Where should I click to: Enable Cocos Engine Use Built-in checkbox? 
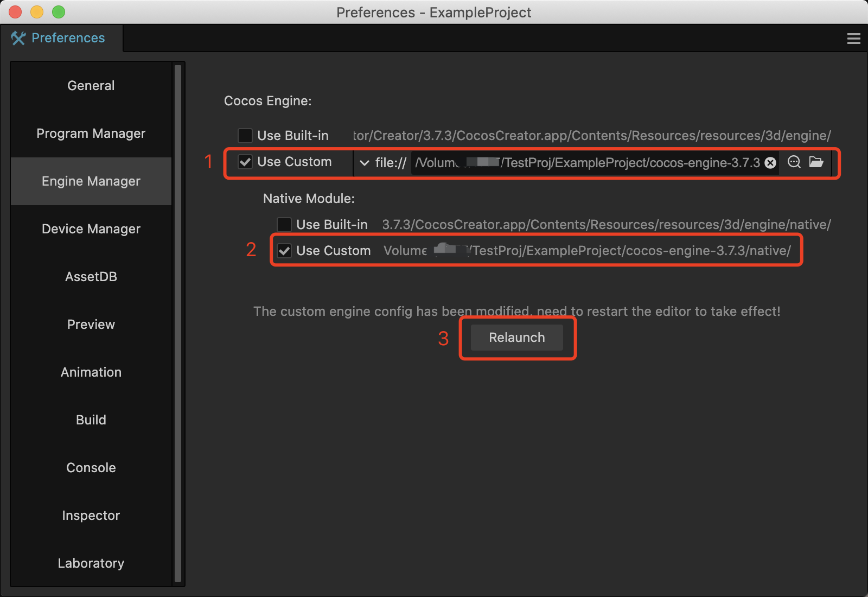(x=245, y=135)
